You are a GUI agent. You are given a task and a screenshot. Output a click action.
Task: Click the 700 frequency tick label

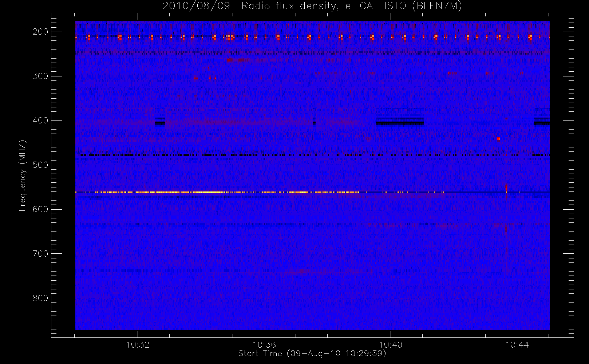40,254
